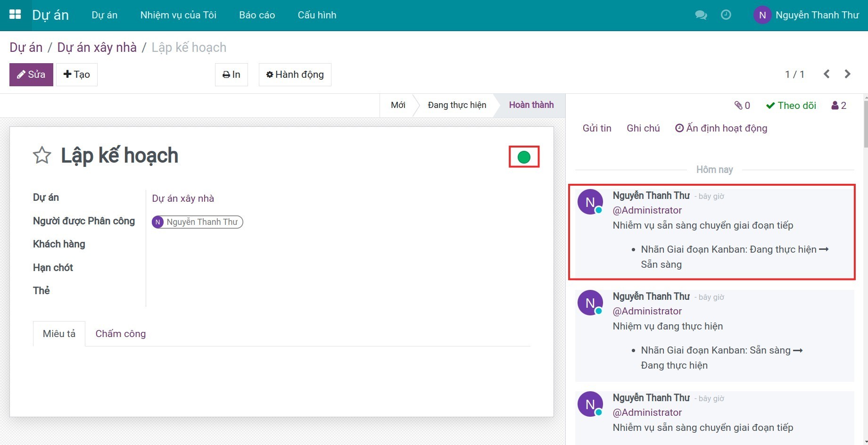Go to the next record arrow
This screenshot has width=868, height=445.
coord(847,74)
